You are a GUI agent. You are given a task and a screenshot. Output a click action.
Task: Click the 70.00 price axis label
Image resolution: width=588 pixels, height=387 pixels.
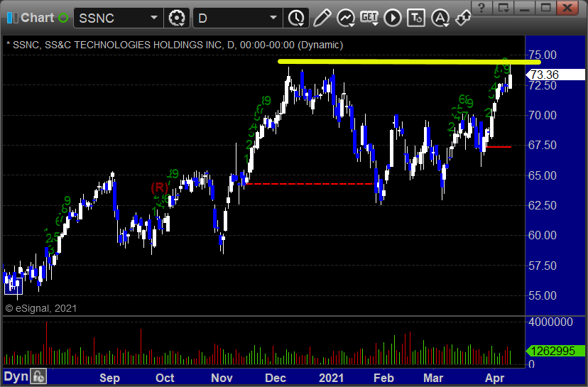click(x=543, y=115)
